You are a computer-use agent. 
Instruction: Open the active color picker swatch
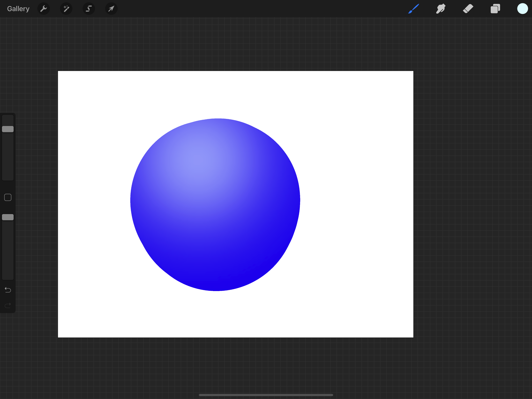tap(522, 9)
